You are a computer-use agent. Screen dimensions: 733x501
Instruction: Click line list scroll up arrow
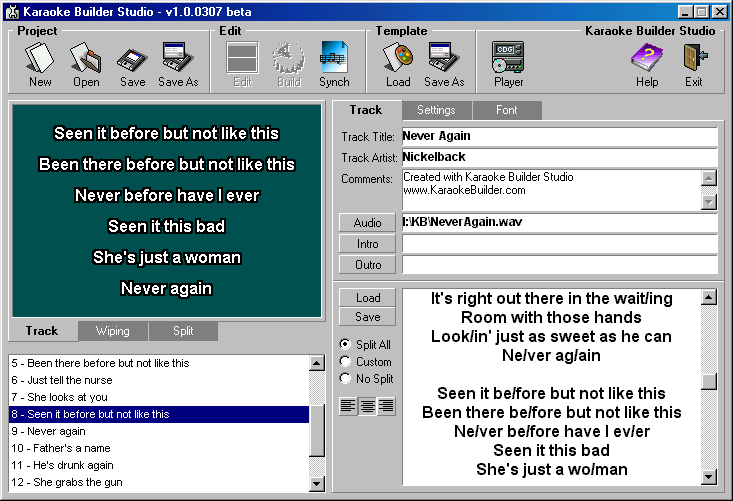tap(317, 363)
